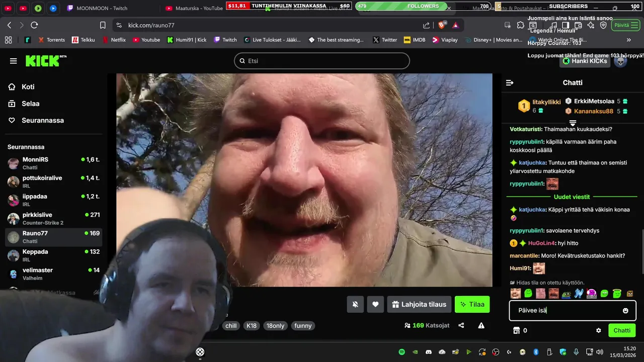Open the MonniRS channel in sidebar

pos(54,163)
